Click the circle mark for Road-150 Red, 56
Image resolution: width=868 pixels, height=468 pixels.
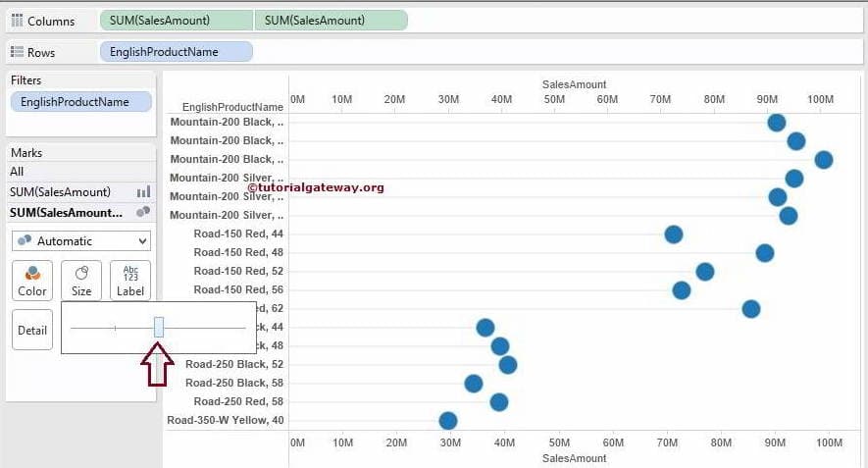(x=681, y=290)
